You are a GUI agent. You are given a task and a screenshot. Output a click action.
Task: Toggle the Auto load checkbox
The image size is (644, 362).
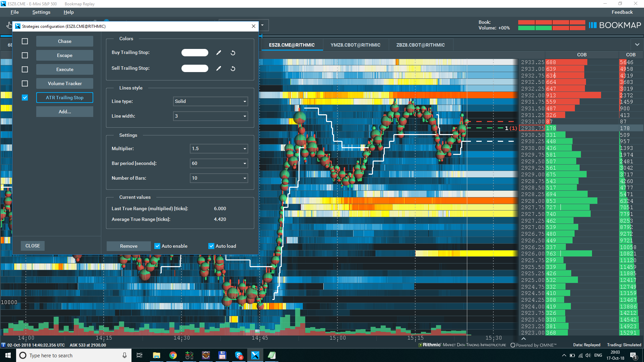click(211, 246)
